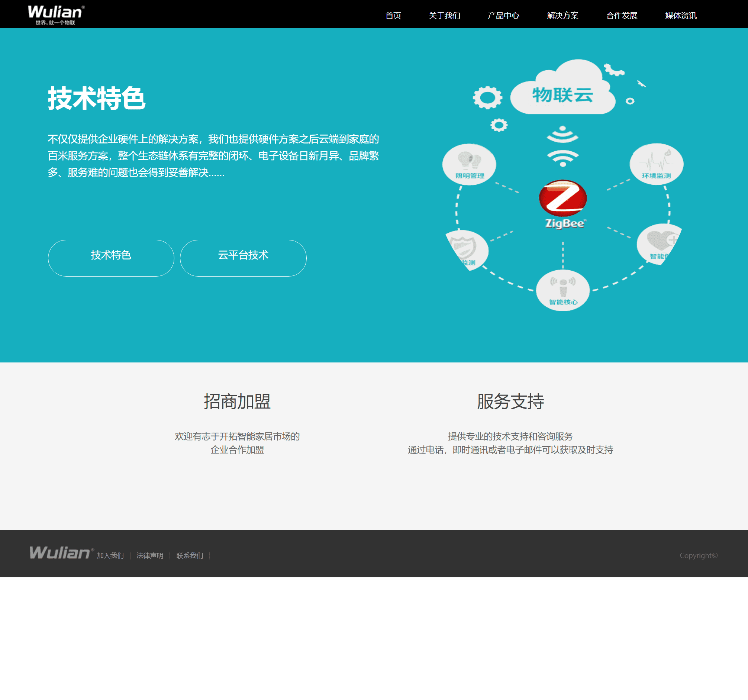The image size is (748, 700).
Task: Open the 服务支持 section heading
Action: pyautogui.click(x=510, y=401)
